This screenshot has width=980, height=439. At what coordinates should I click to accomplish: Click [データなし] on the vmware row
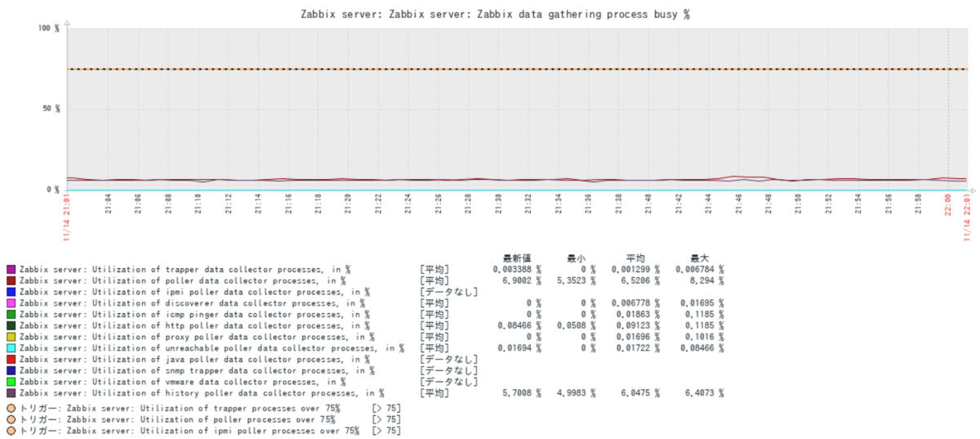tap(448, 382)
